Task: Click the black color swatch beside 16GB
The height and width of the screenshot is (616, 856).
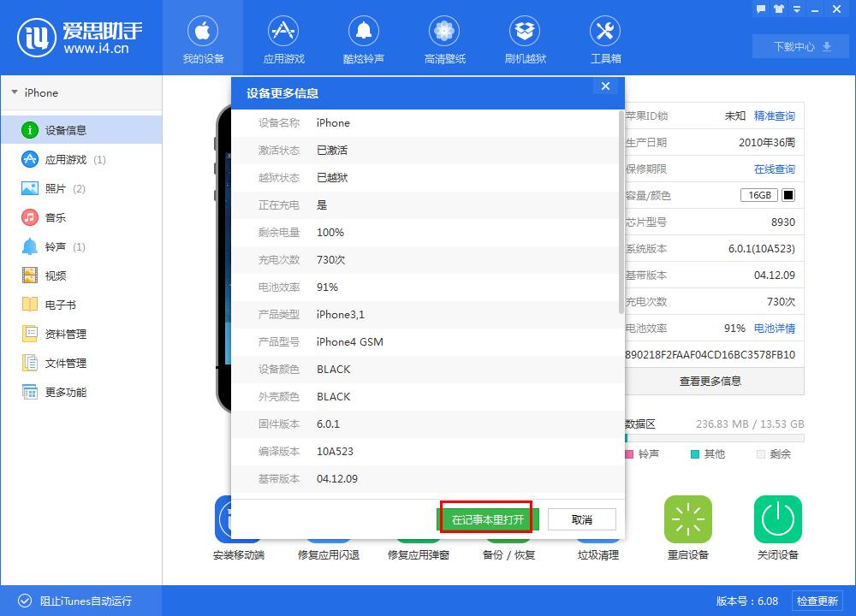Action: (789, 195)
